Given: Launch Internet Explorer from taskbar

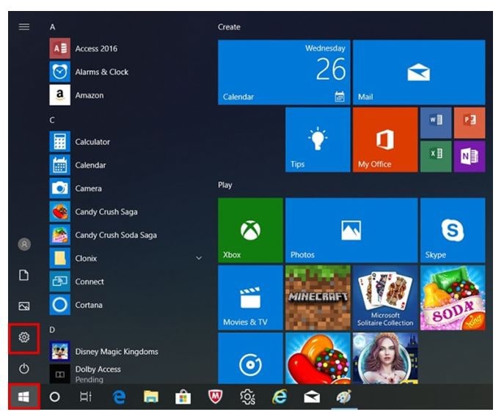Looking at the screenshot, I should (280, 397).
